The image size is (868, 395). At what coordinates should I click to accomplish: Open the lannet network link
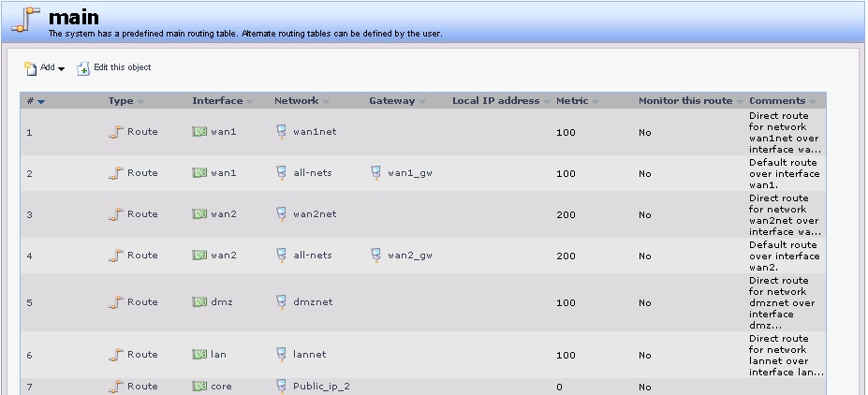pyautogui.click(x=309, y=354)
